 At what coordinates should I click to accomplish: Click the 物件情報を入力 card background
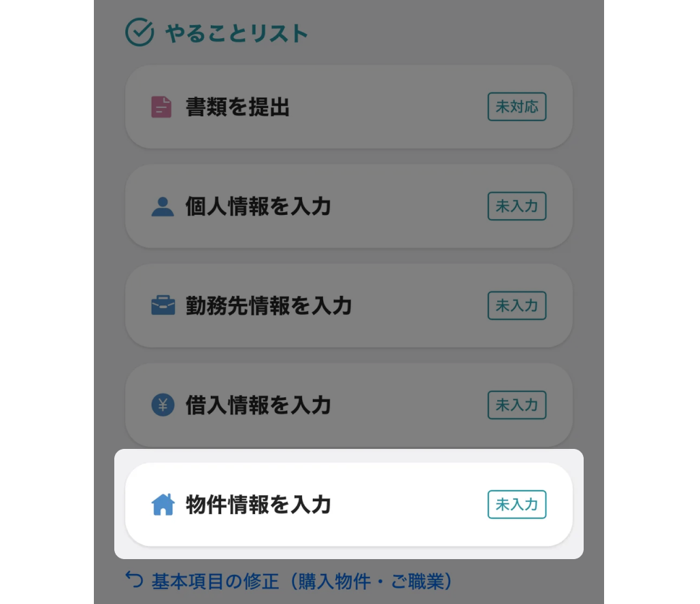pyautogui.click(x=408, y=505)
